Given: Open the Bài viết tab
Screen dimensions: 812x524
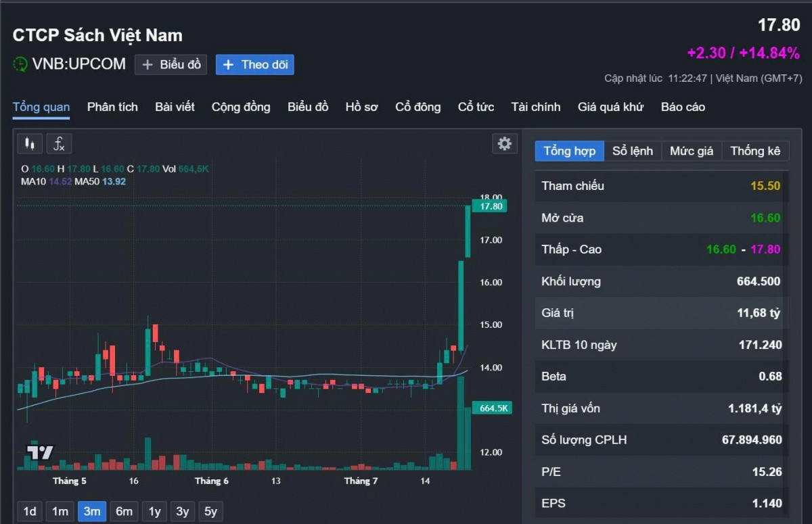Looking at the screenshot, I should 175,107.
